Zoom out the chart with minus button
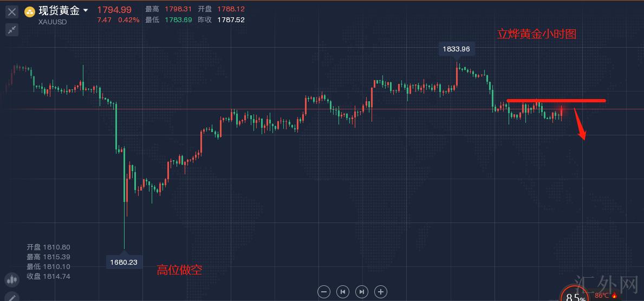This screenshot has height=301, width=644. (324, 292)
